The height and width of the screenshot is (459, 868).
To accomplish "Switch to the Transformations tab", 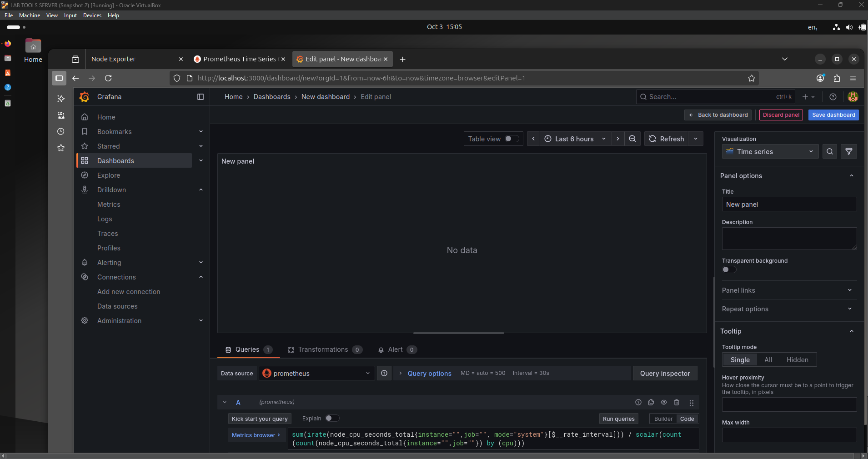I will coord(325,349).
